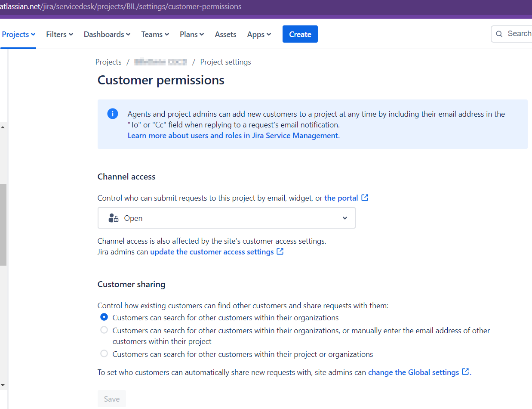The height and width of the screenshot is (409, 532).
Task: Open update the customer access settings link
Action: point(212,252)
